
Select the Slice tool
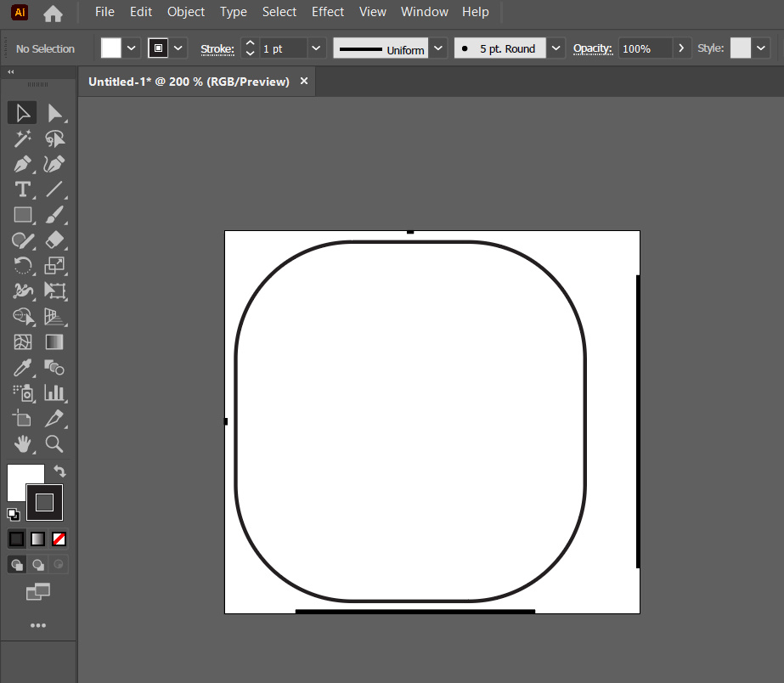coord(54,419)
